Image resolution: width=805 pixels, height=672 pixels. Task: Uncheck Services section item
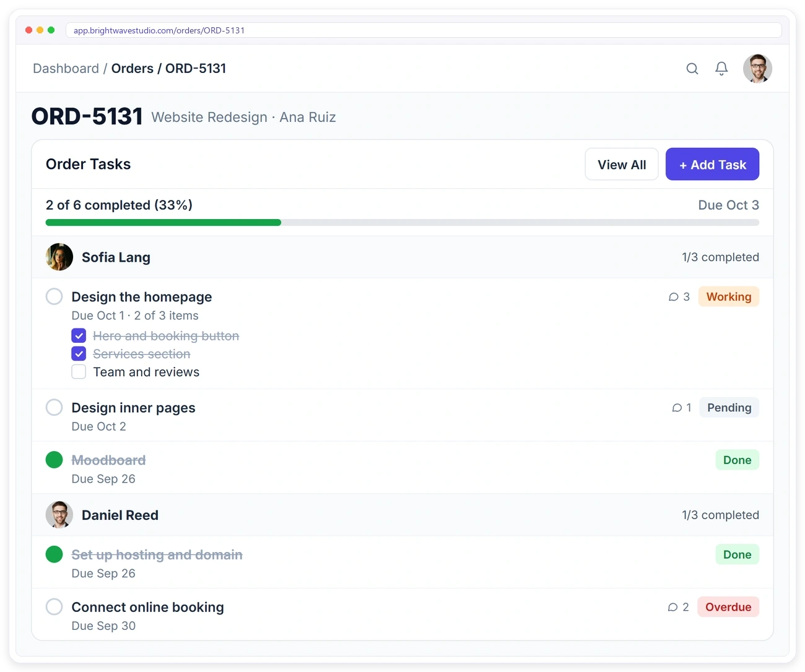click(x=79, y=353)
